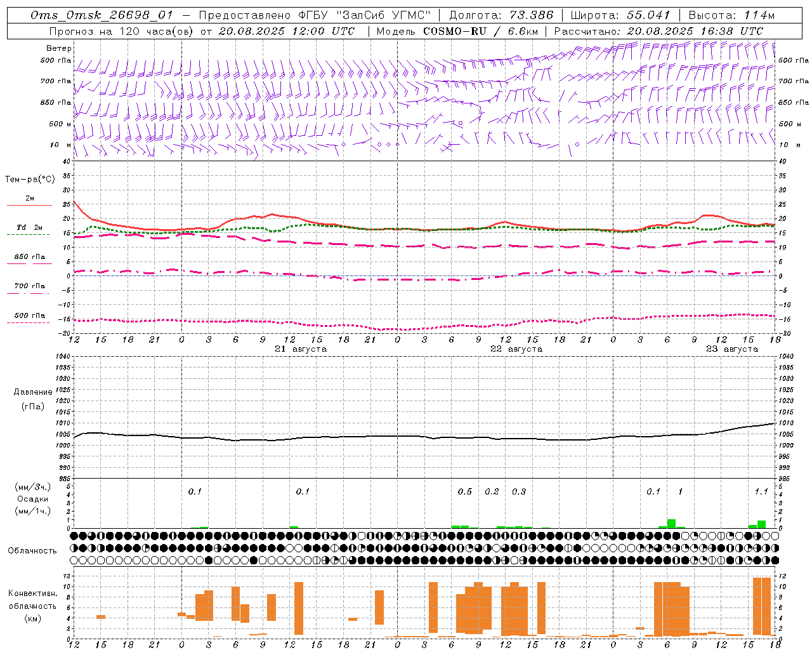Select the Тем-ра(°C) axis label
812x650 pixels.
click(x=30, y=180)
